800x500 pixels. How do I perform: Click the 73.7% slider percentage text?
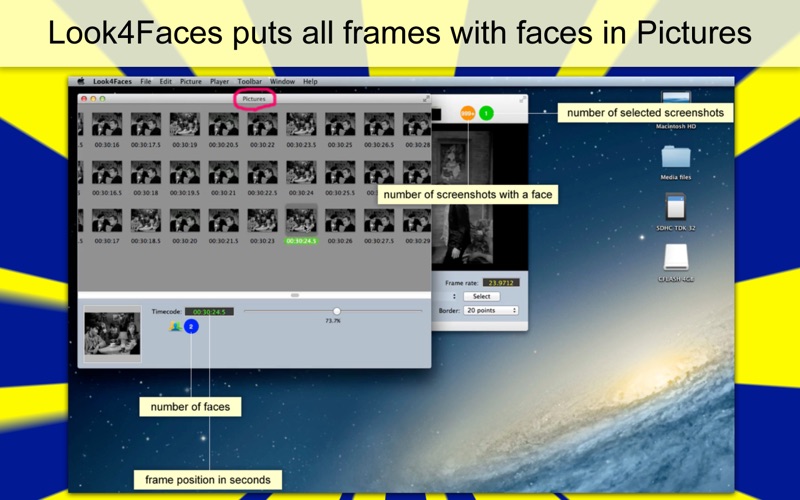pos(333,321)
